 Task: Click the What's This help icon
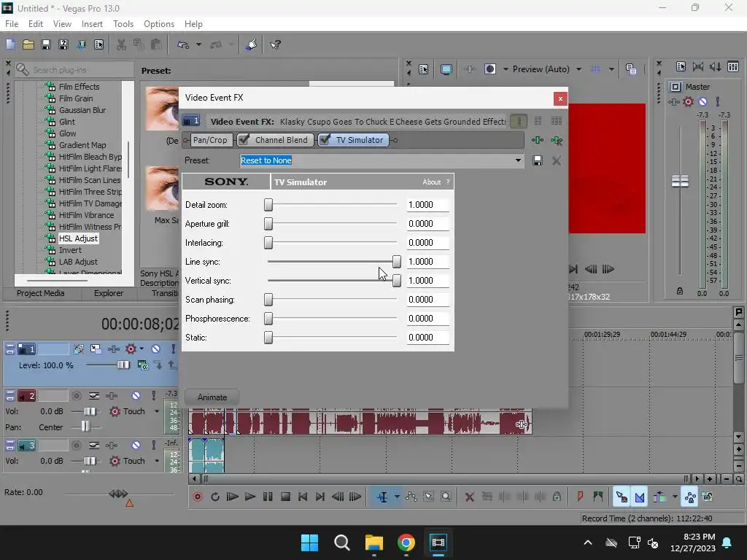pos(275,44)
